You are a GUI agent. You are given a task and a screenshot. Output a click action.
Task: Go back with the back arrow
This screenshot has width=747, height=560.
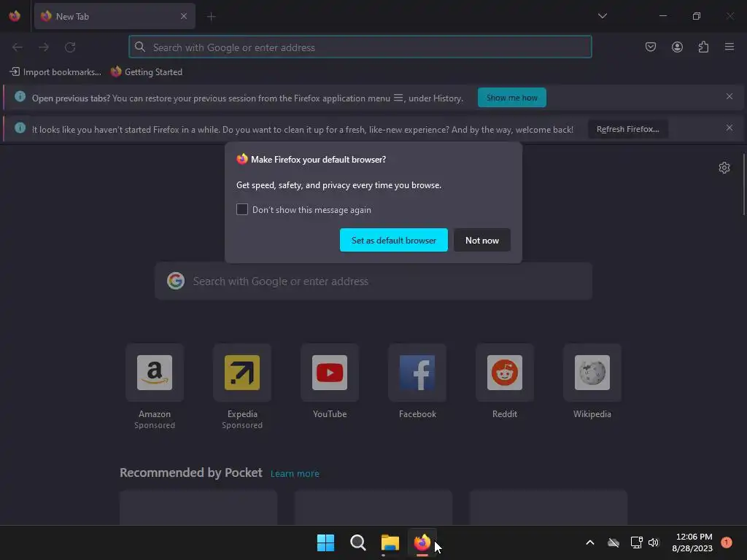[18, 47]
